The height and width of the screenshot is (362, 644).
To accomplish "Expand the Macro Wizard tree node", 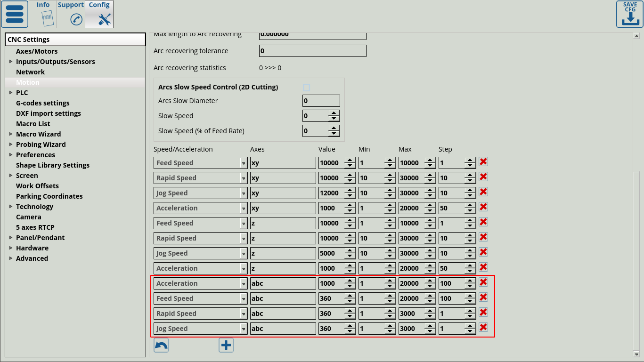I will pyautogui.click(x=11, y=134).
